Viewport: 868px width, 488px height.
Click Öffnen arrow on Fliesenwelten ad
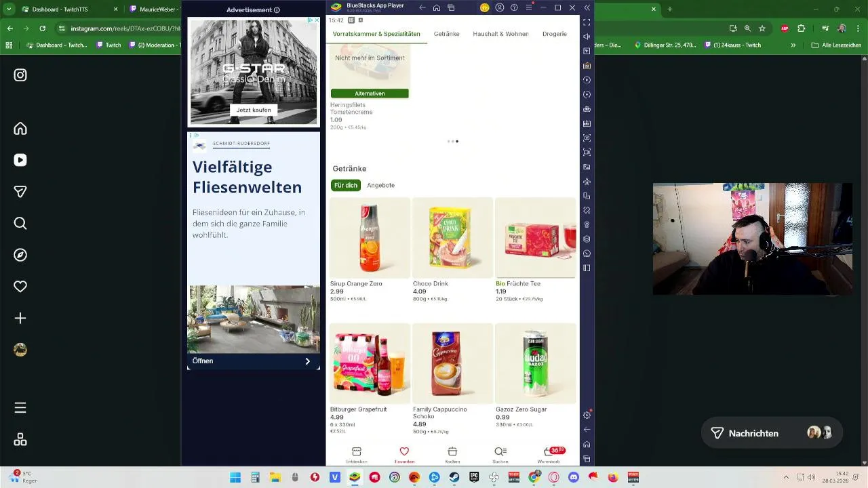[307, 361]
